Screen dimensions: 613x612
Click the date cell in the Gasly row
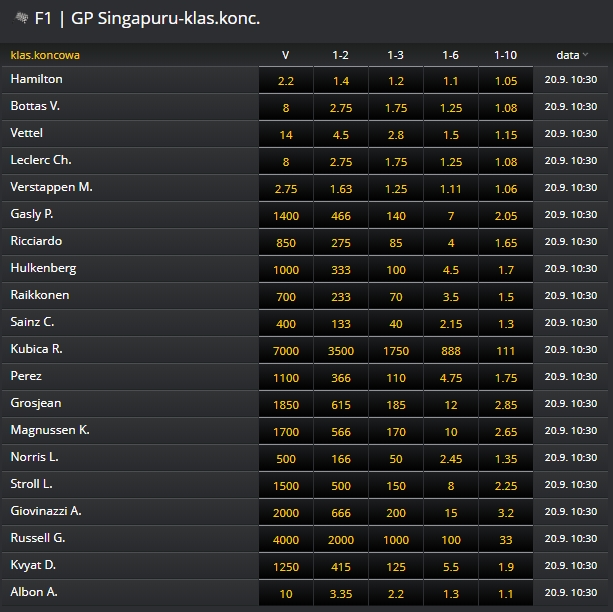coord(572,215)
